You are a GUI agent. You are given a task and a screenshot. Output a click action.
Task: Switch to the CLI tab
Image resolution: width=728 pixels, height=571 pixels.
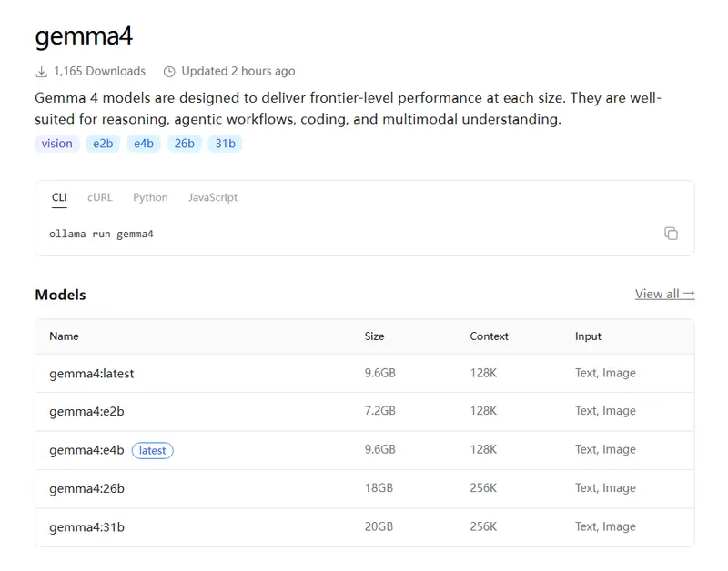coord(59,197)
